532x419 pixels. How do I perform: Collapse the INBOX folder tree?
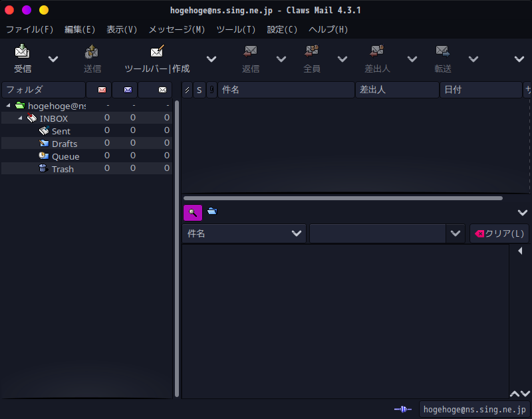coord(19,118)
